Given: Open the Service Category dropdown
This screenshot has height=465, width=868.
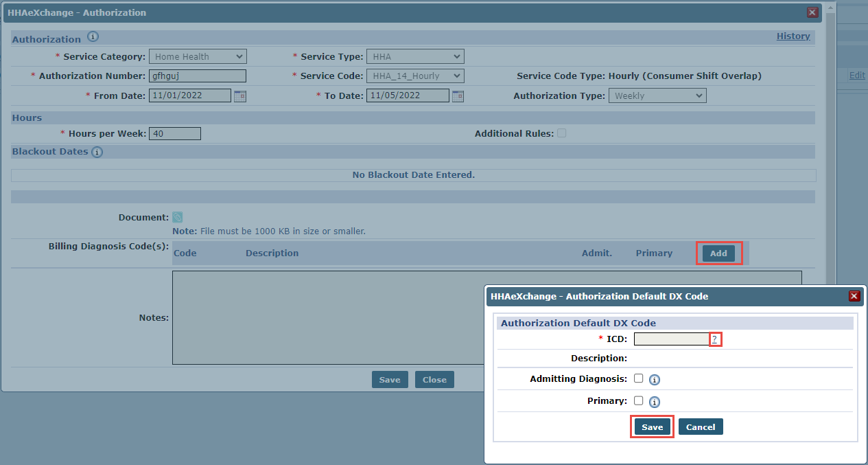Looking at the screenshot, I should (198, 56).
